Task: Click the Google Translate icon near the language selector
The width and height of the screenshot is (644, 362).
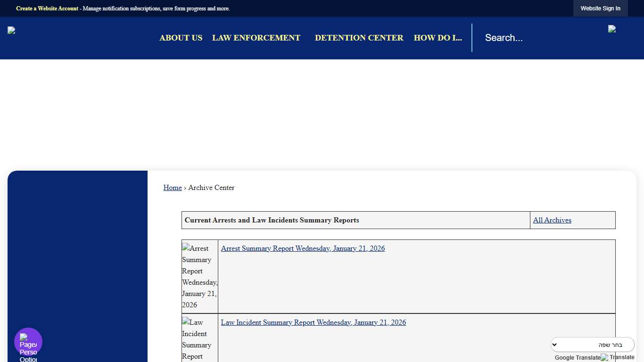Action: pos(604,357)
